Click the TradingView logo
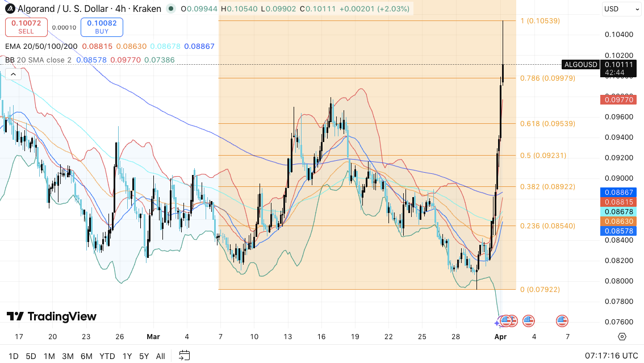 pos(52,316)
